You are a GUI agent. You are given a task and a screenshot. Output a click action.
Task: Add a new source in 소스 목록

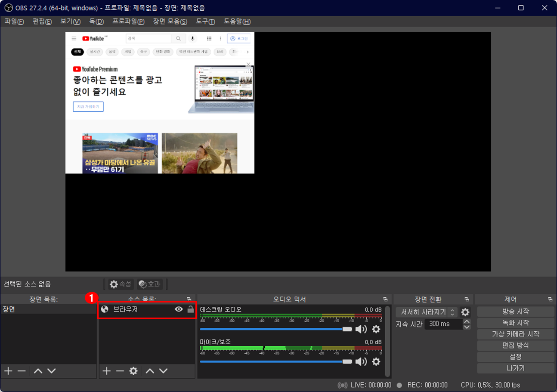click(x=107, y=371)
